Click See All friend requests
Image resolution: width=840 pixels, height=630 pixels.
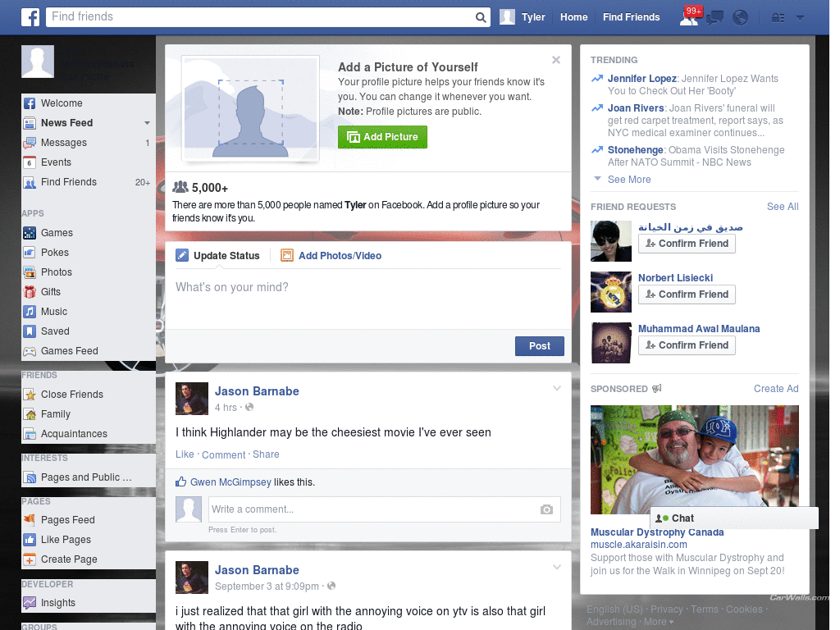coord(782,207)
